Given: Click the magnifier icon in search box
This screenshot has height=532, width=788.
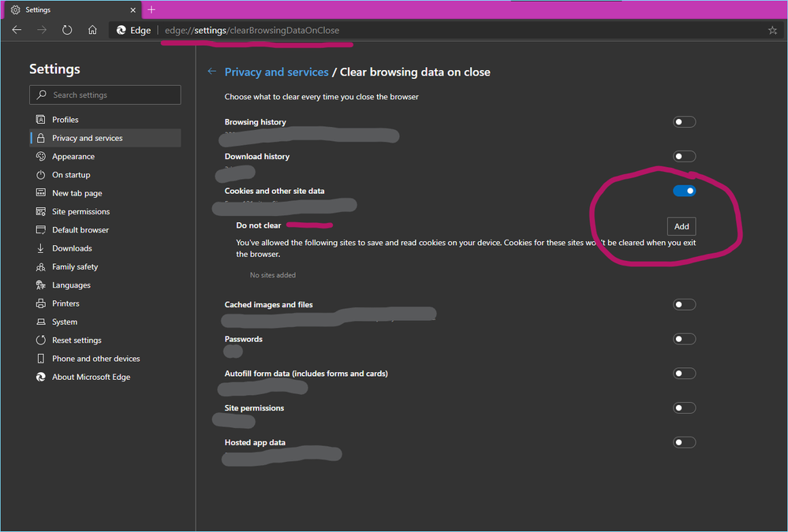Looking at the screenshot, I should pyautogui.click(x=42, y=95).
